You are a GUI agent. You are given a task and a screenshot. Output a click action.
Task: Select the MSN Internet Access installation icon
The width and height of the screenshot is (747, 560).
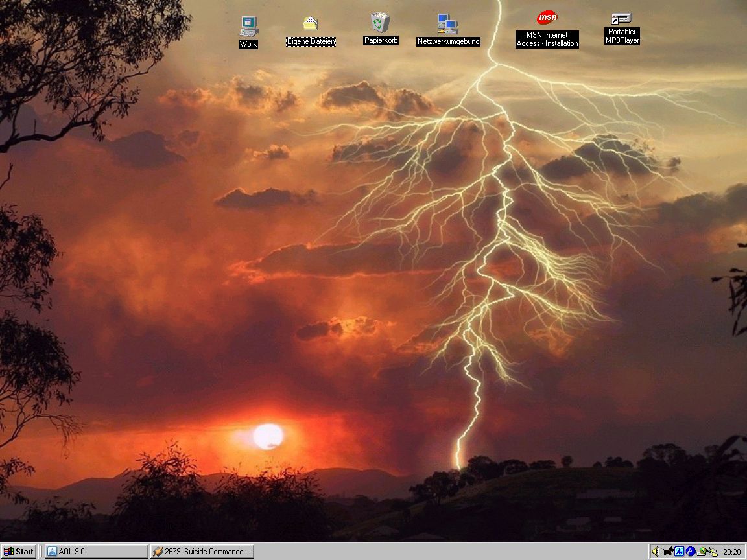click(547, 18)
